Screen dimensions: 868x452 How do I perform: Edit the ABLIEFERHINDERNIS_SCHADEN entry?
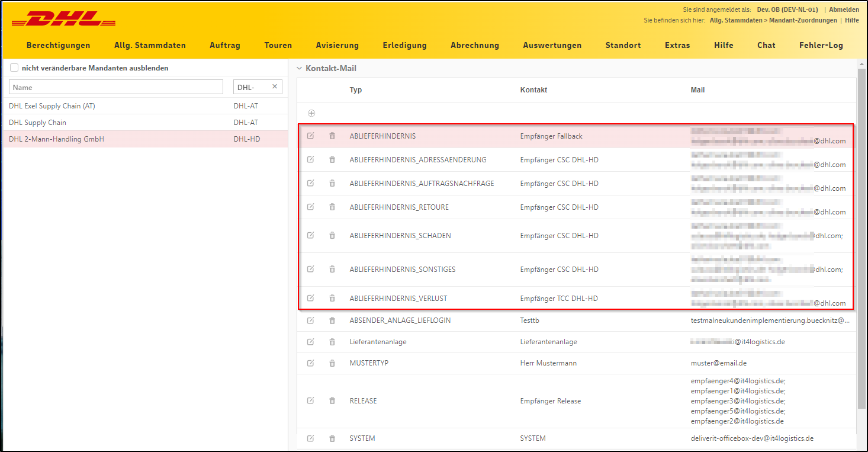311,235
